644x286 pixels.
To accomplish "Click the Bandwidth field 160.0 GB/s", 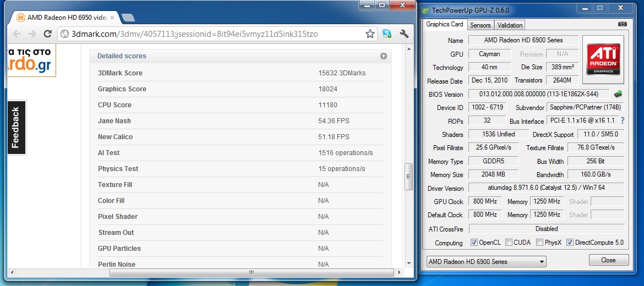I will click(596, 174).
